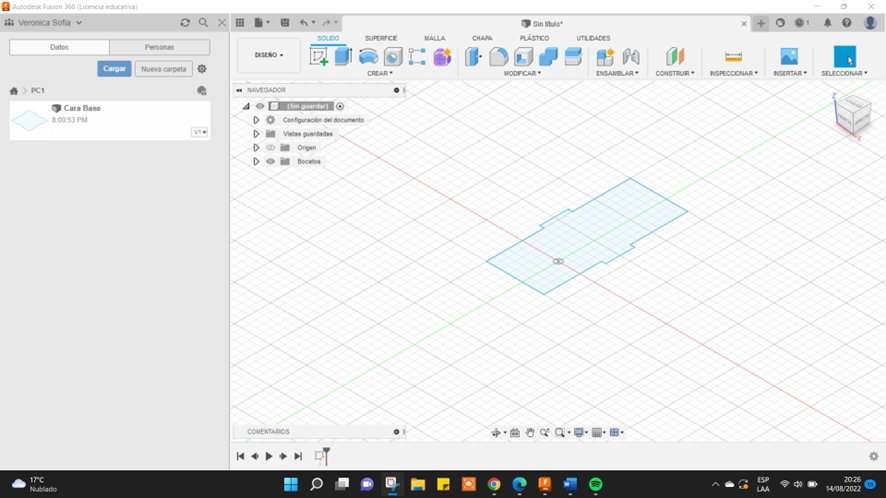Open Spotify from the taskbar
The width and height of the screenshot is (886, 498).
click(595, 484)
